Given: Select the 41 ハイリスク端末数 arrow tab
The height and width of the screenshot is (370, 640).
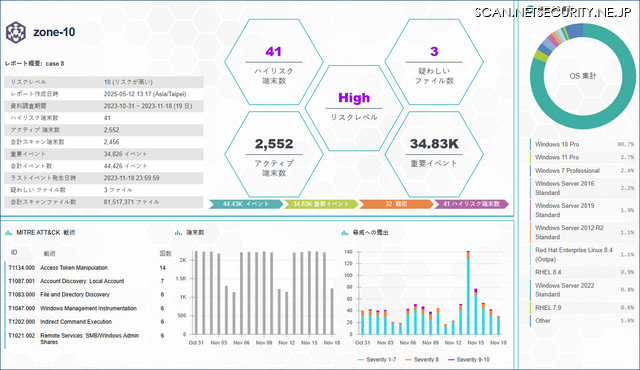Looking at the screenshot, I should tap(471, 204).
